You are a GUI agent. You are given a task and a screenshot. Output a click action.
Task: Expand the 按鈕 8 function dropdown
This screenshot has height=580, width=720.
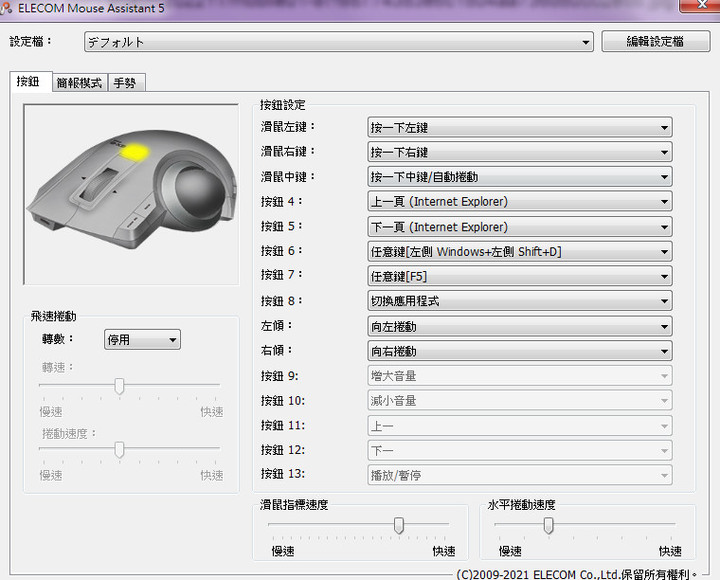pos(520,301)
